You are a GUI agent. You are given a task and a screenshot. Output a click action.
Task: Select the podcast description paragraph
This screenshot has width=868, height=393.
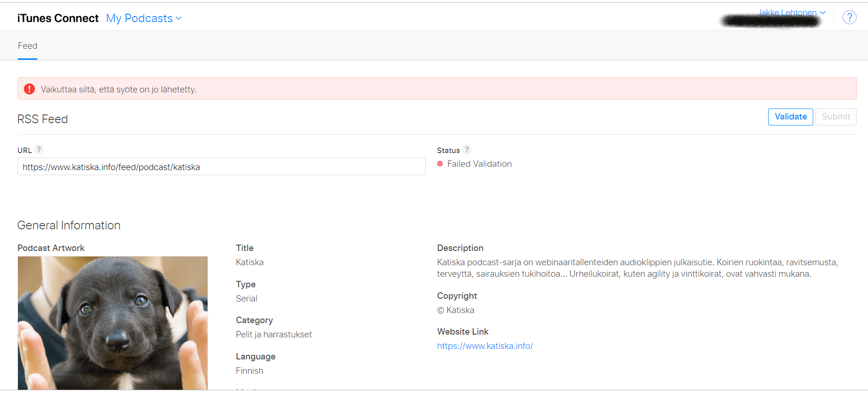click(x=637, y=268)
